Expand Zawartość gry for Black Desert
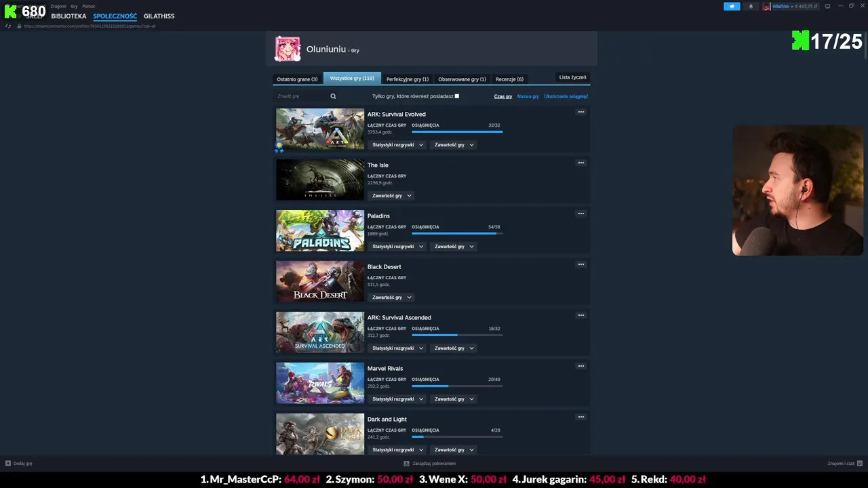The width and height of the screenshot is (868, 488). click(391, 298)
